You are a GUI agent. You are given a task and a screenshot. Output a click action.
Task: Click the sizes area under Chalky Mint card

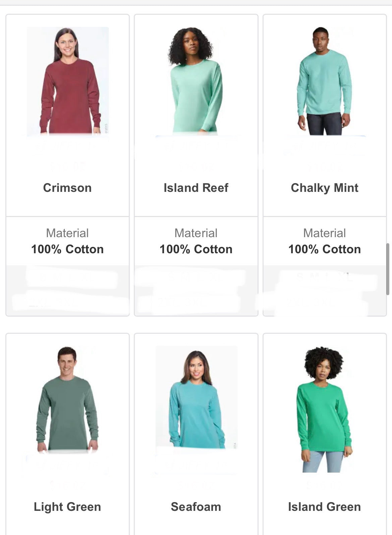click(x=325, y=290)
